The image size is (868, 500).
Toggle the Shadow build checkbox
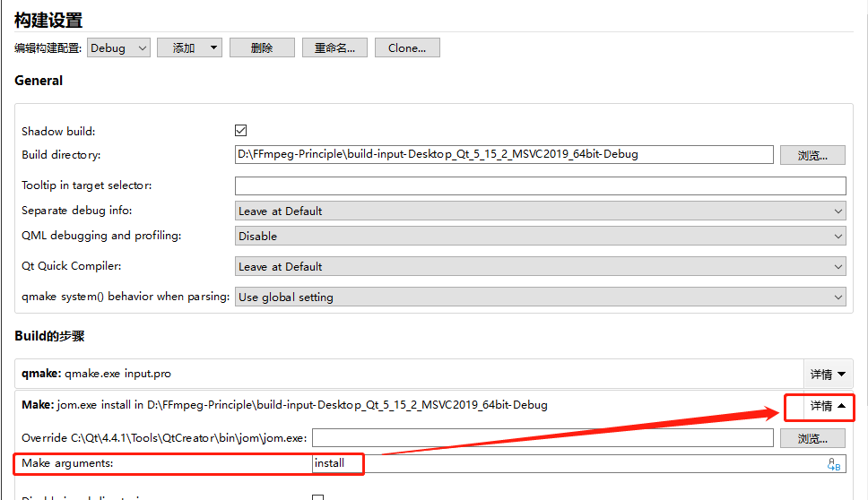[240, 131]
